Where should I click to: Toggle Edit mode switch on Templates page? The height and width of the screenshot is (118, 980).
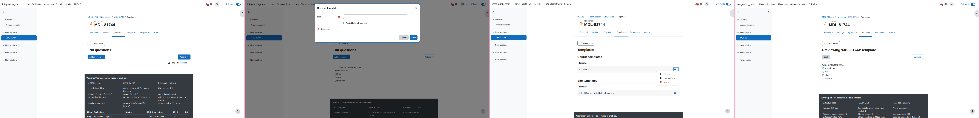(728, 4)
